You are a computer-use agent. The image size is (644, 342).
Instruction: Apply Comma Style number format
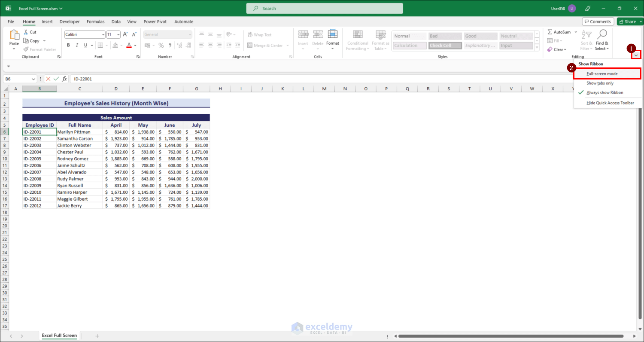pos(170,45)
